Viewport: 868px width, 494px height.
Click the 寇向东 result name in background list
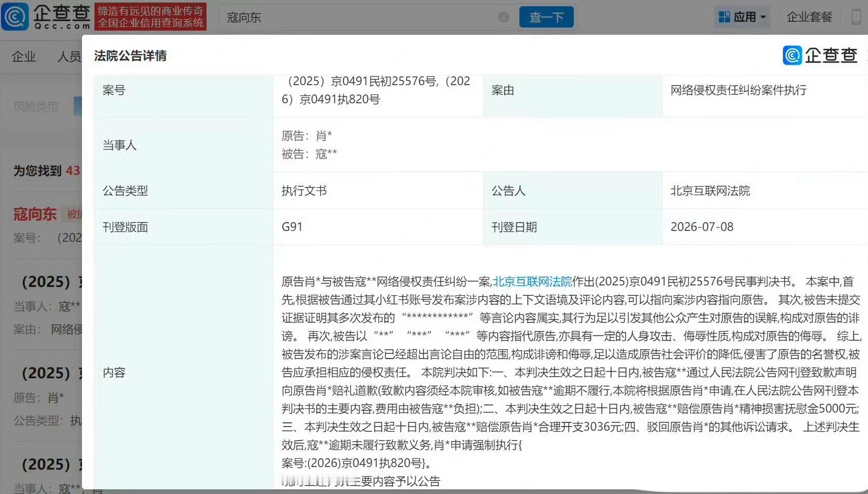[x=35, y=214]
